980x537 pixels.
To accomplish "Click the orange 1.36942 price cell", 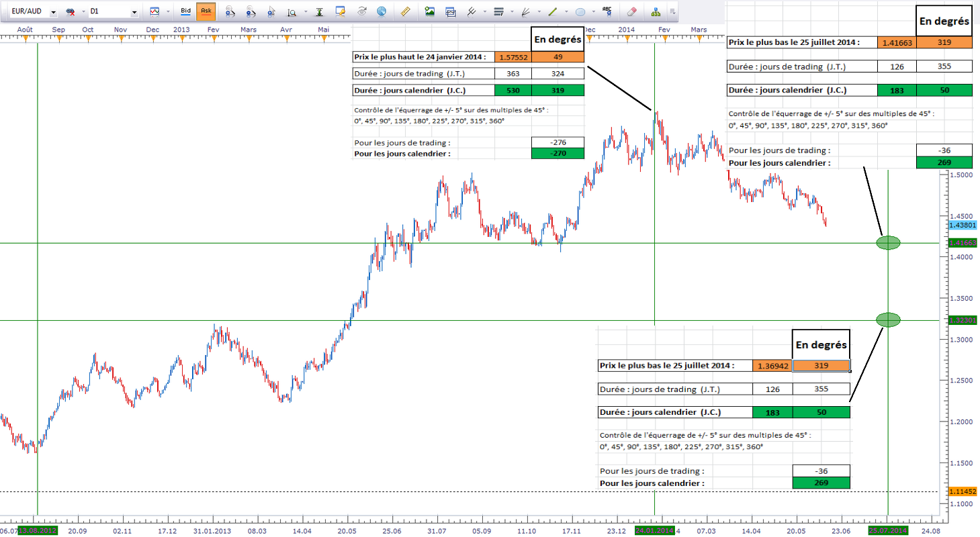I will tap(772, 366).
